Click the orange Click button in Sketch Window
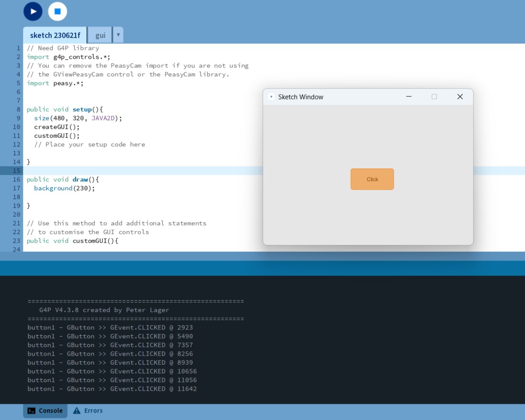The image size is (525, 420). 372,179
